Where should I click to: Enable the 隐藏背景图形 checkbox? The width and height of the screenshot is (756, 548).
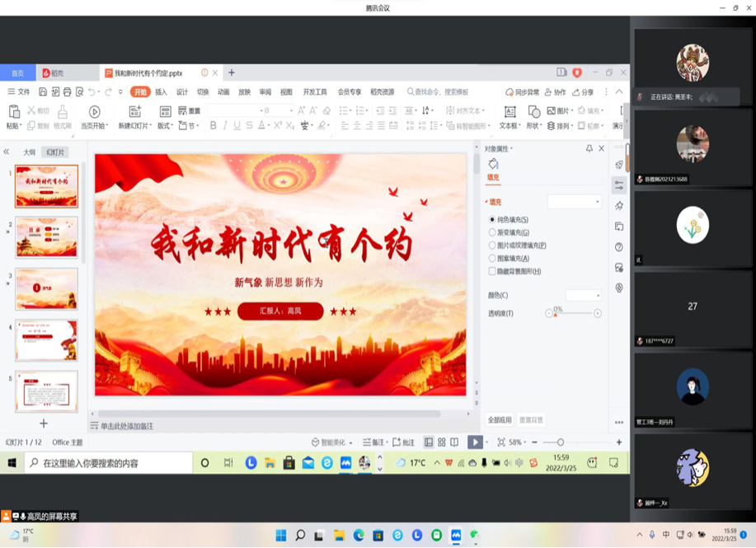(493, 271)
